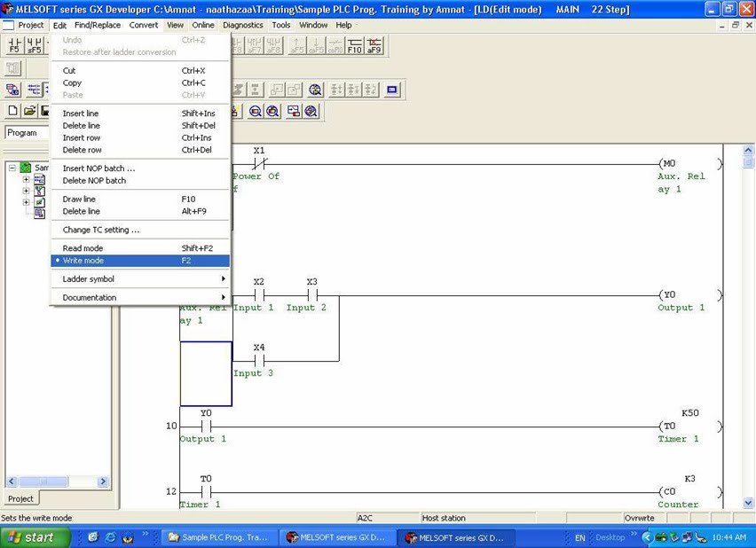The image size is (756, 548).
Task: Expand the second child node in project tree
Action: 26,191
